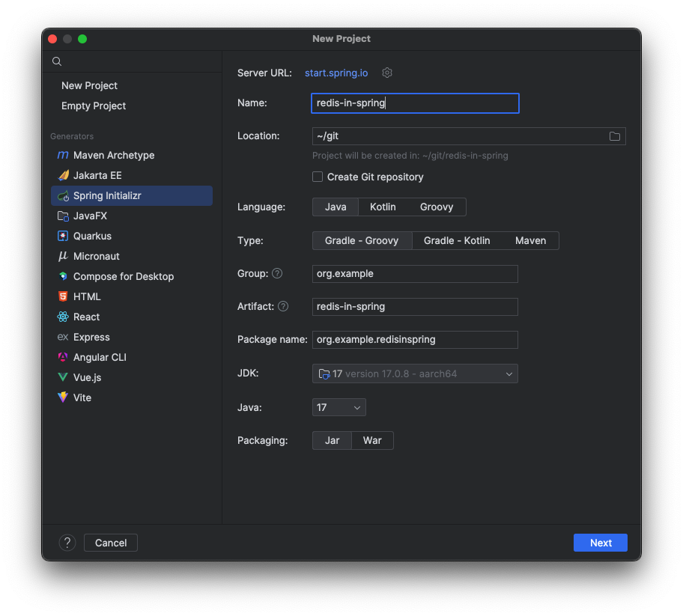Open help with bottom-left question mark button

[x=67, y=543]
